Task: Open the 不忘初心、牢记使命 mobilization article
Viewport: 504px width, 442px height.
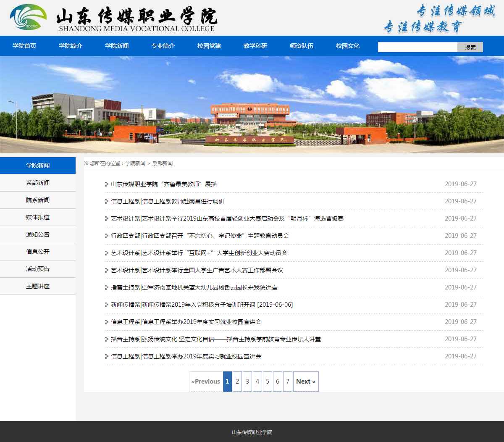Action: pos(200,236)
